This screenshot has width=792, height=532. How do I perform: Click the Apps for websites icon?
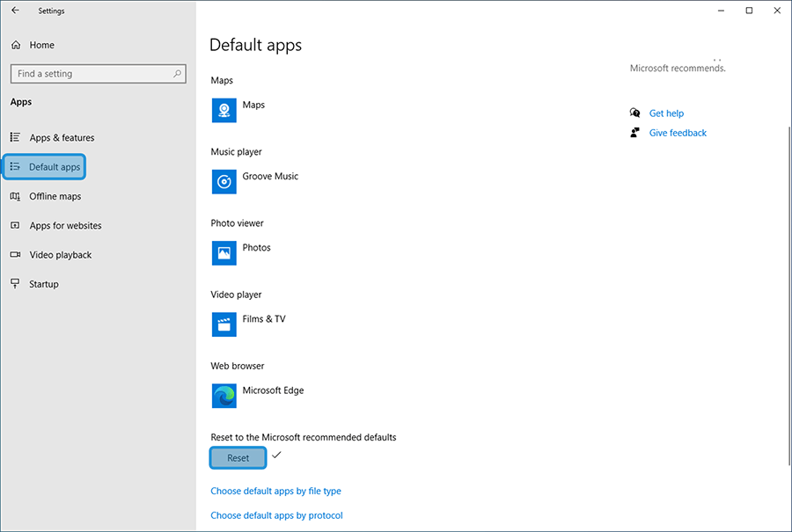tap(15, 226)
